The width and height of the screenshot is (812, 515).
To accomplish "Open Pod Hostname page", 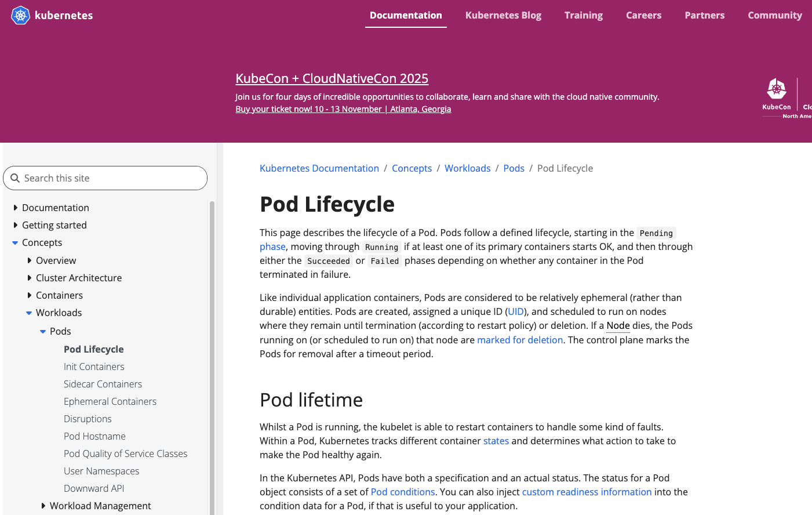I will pyautogui.click(x=94, y=436).
